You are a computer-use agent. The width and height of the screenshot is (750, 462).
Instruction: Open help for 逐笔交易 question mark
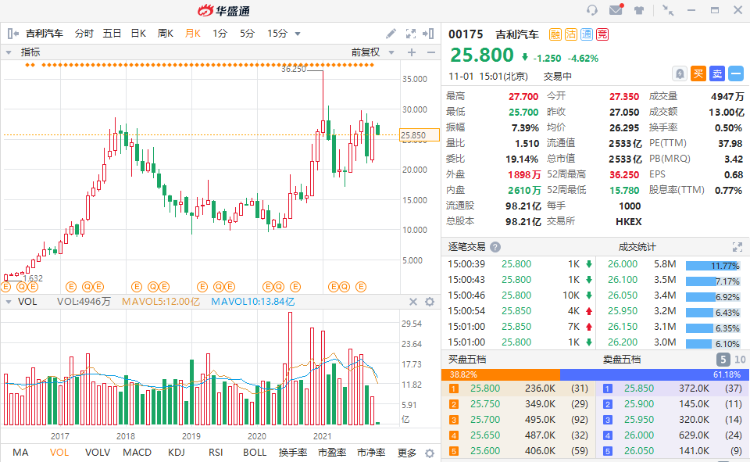click(496, 247)
